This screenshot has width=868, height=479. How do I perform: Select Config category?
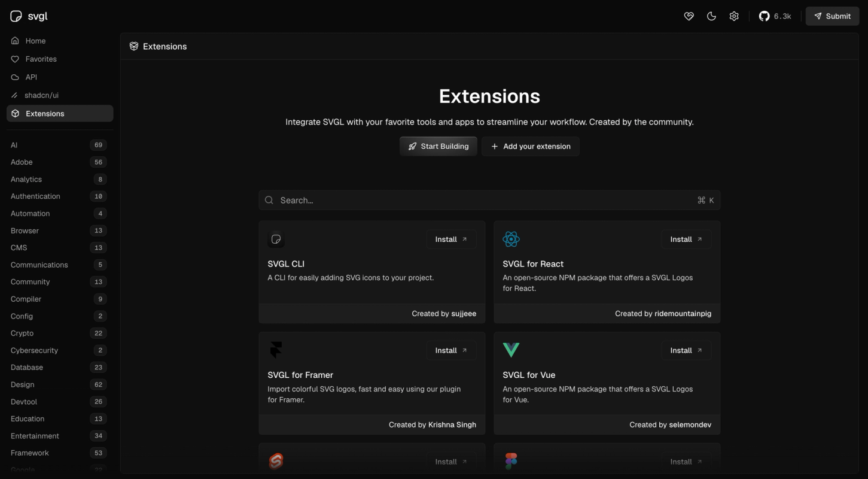59,316
